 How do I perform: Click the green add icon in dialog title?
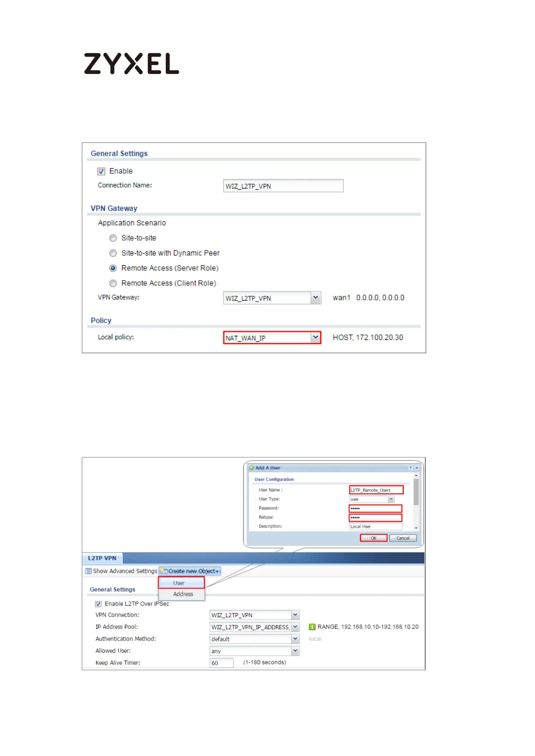[252, 468]
